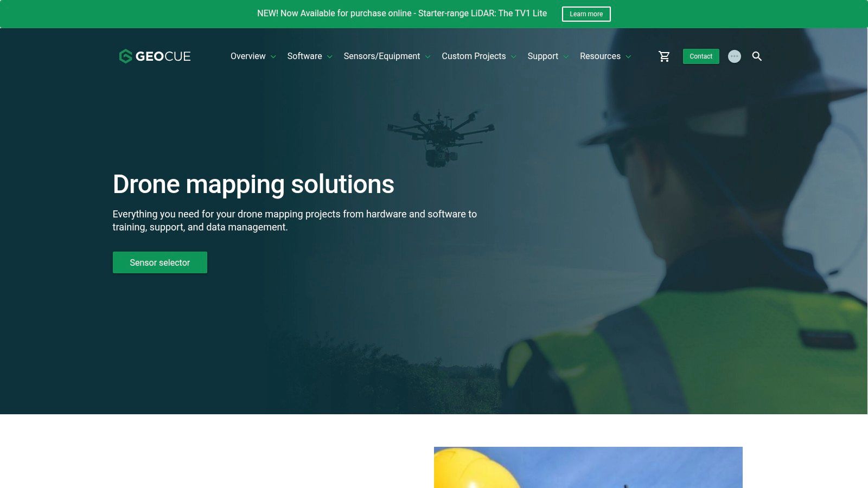Open the Software menu
The height and width of the screenshot is (488, 868).
pos(304,56)
